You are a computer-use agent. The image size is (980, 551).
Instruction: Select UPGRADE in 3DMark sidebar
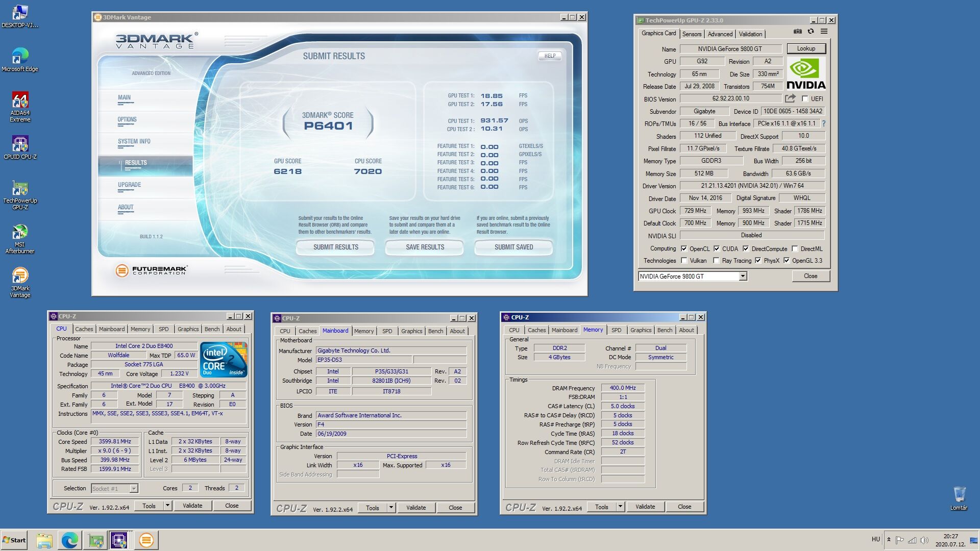145,187
